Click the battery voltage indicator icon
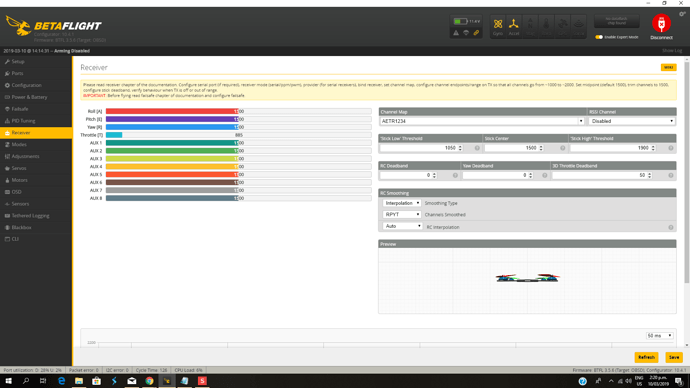The image size is (690, 388). tap(461, 21)
